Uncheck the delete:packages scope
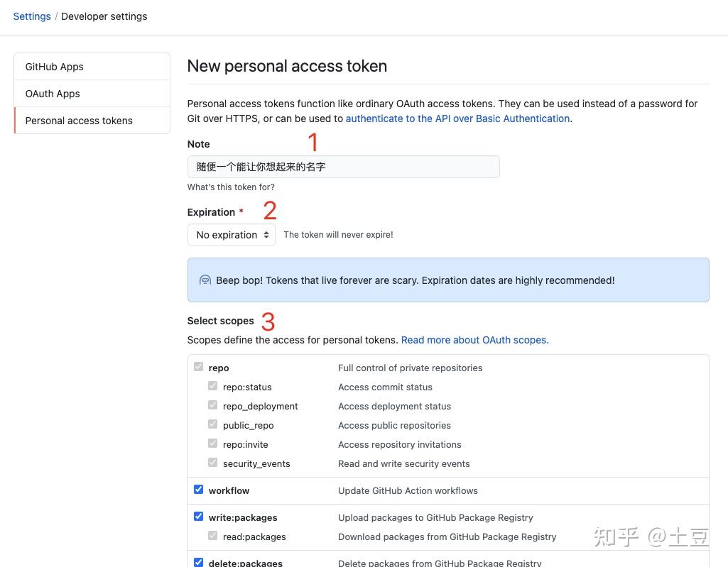 click(x=198, y=561)
